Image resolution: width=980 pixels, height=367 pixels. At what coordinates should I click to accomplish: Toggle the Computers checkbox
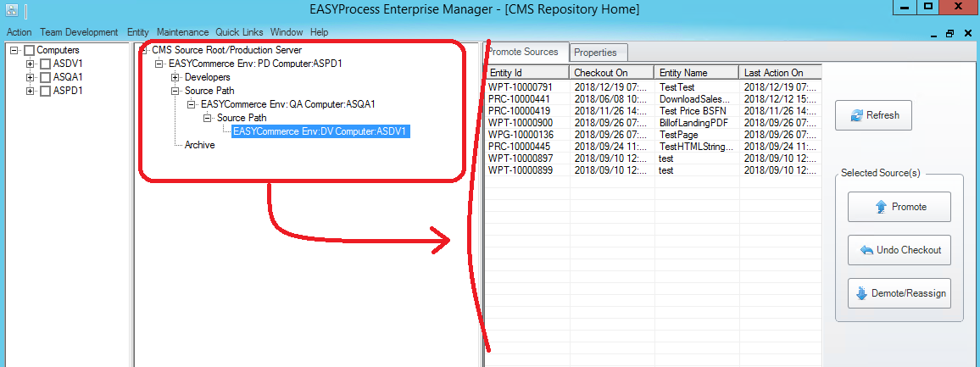coord(30,50)
